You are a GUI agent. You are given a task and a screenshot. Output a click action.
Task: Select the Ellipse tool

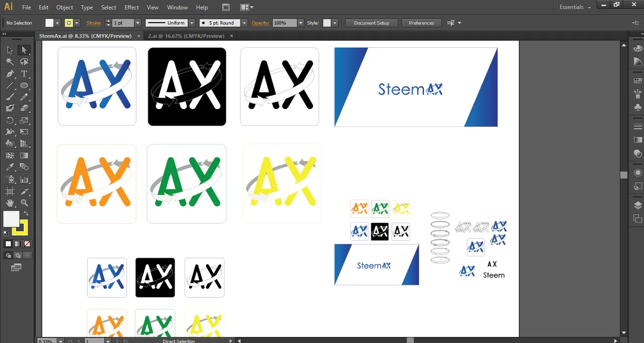click(x=24, y=85)
